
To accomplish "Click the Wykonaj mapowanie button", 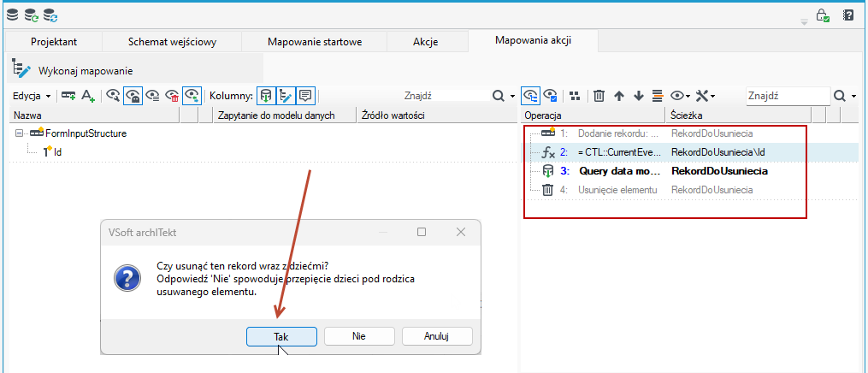I will coord(73,70).
